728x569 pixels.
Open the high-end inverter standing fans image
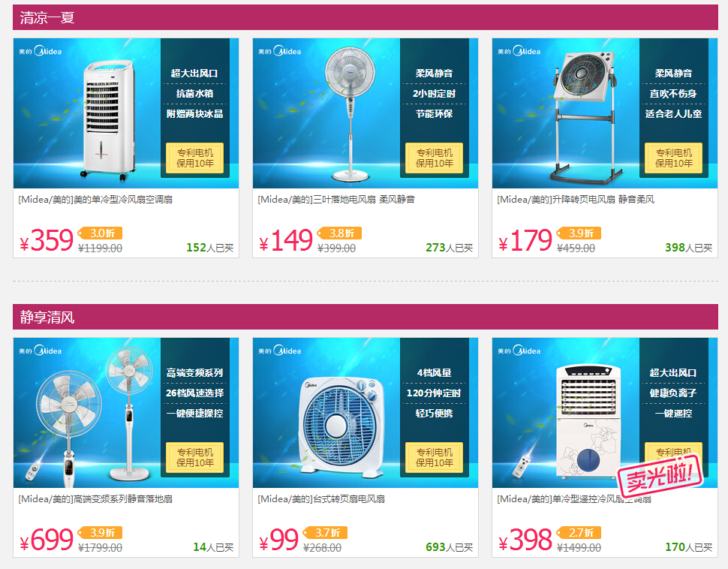pyautogui.click(x=126, y=413)
